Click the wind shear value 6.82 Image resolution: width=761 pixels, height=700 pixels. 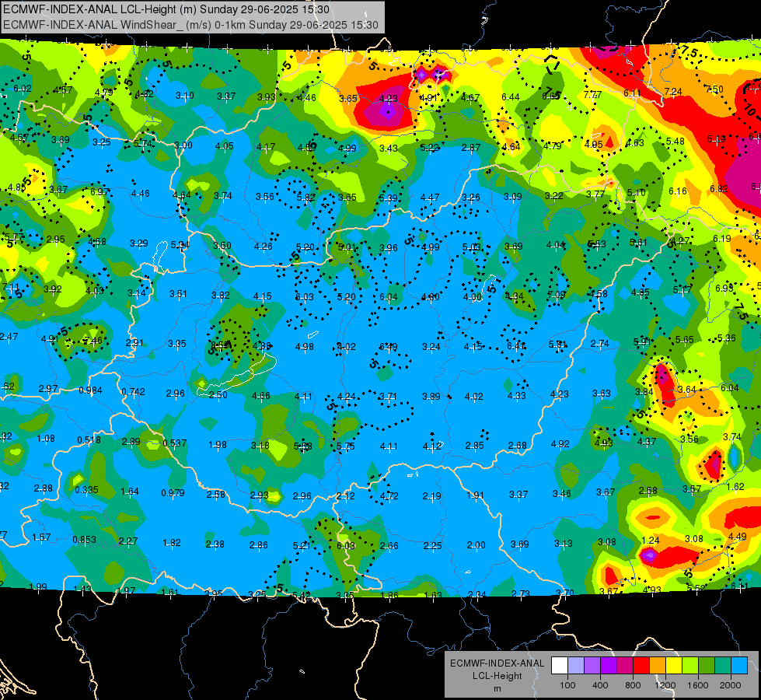pos(719,188)
